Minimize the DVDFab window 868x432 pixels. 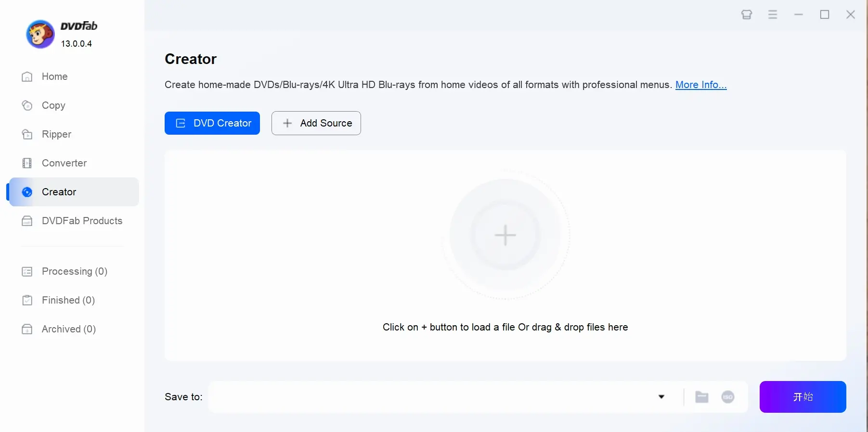(799, 14)
